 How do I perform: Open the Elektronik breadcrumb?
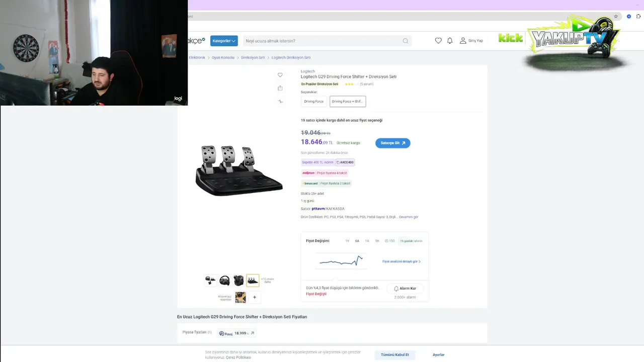click(197, 58)
